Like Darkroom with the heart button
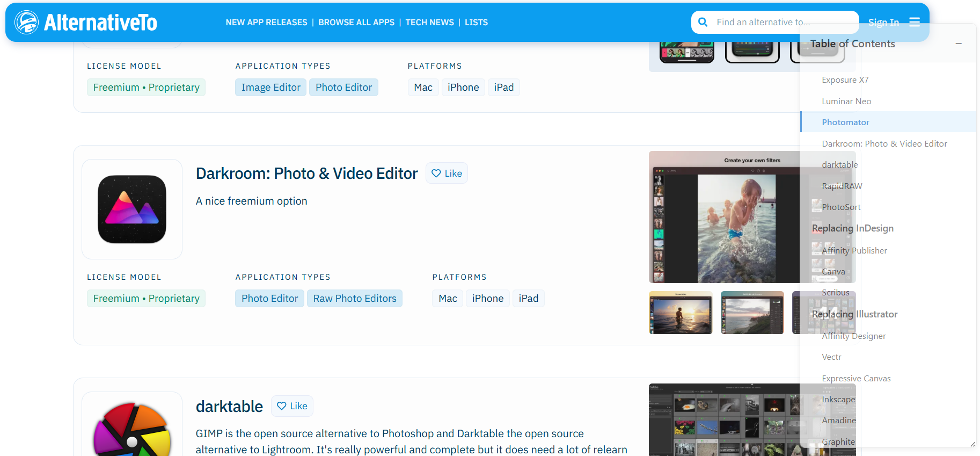Viewport: 980px width, 456px height. [447, 173]
